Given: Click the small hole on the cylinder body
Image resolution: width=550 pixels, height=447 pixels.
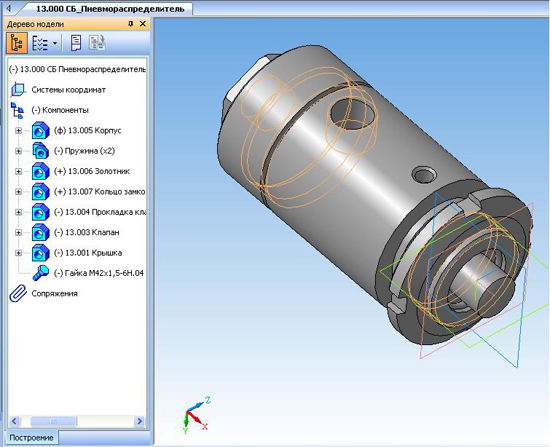Looking at the screenshot, I should (424, 174).
